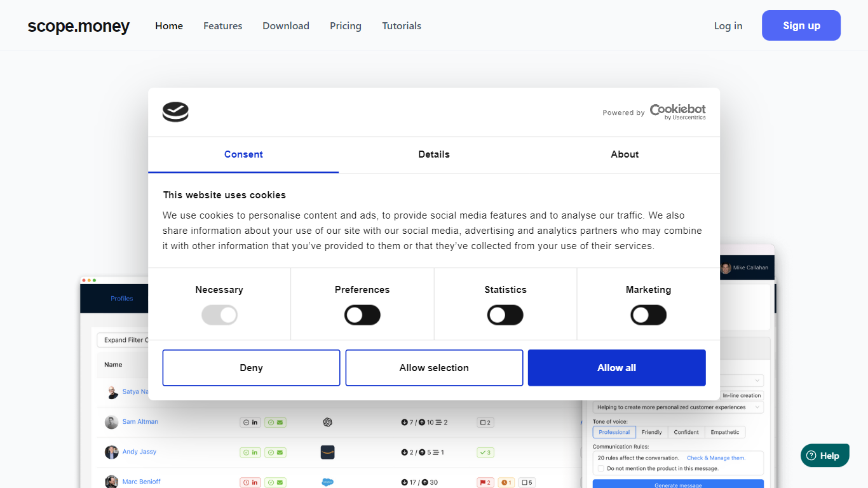This screenshot has height=488, width=868.
Task: Click Andy Jassy's green LinkedIn status badge
Action: pos(250,452)
